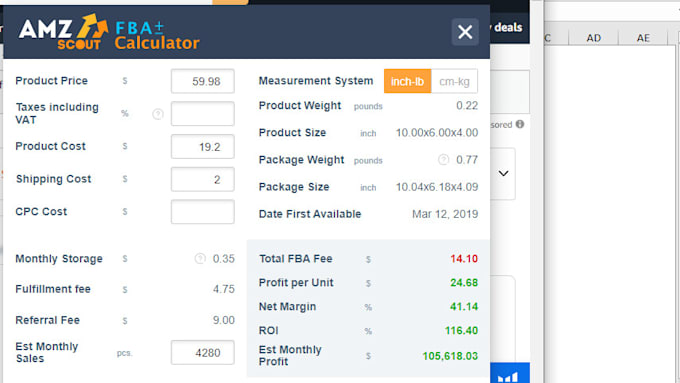Click the ROI value 116.40
The height and width of the screenshot is (383, 680).
[x=461, y=331]
